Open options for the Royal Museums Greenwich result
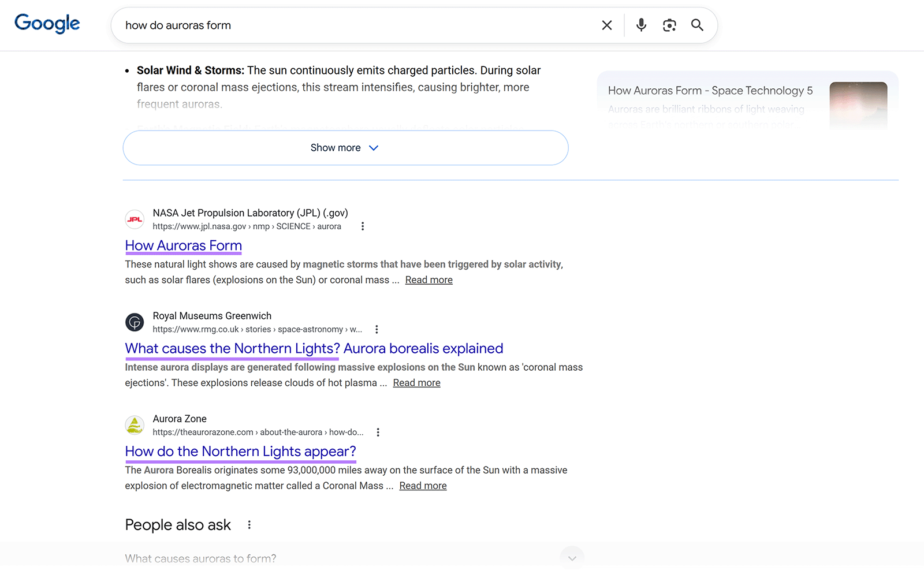 coord(377,329)
